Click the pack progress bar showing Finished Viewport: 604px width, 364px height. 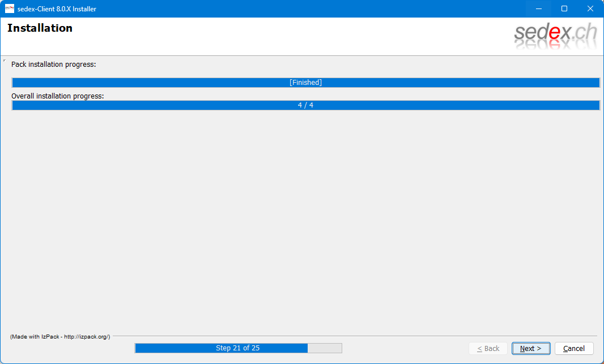pos(305,83)
